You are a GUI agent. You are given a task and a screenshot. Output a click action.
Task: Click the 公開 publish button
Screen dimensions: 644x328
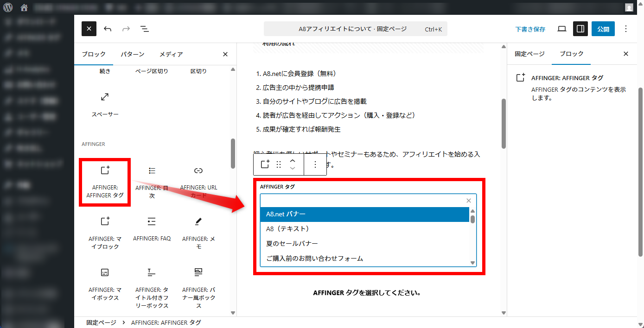603,29
